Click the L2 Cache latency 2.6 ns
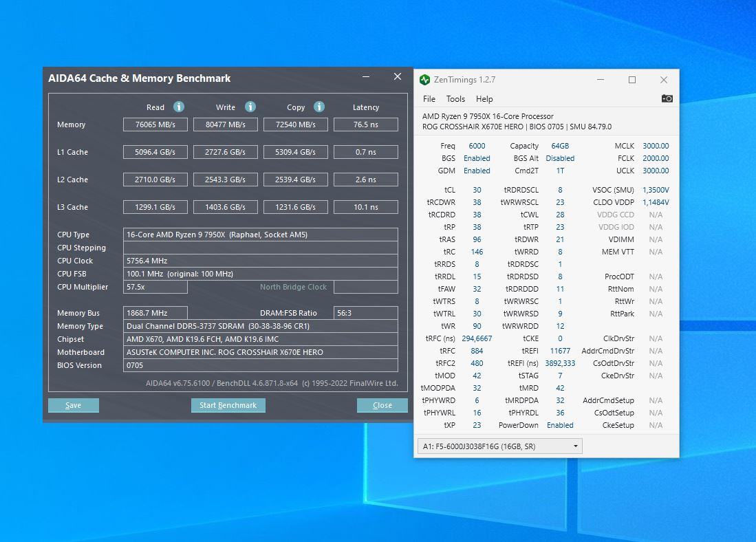 (x=366, y=180)
